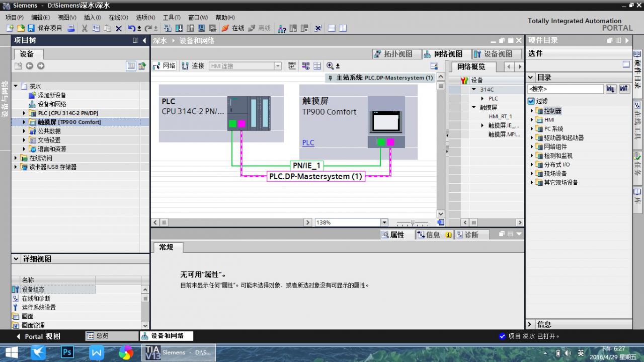Collapse the 目录 catalog section
The width and height of the screenshot is (644, 362).
coord(530,78)
